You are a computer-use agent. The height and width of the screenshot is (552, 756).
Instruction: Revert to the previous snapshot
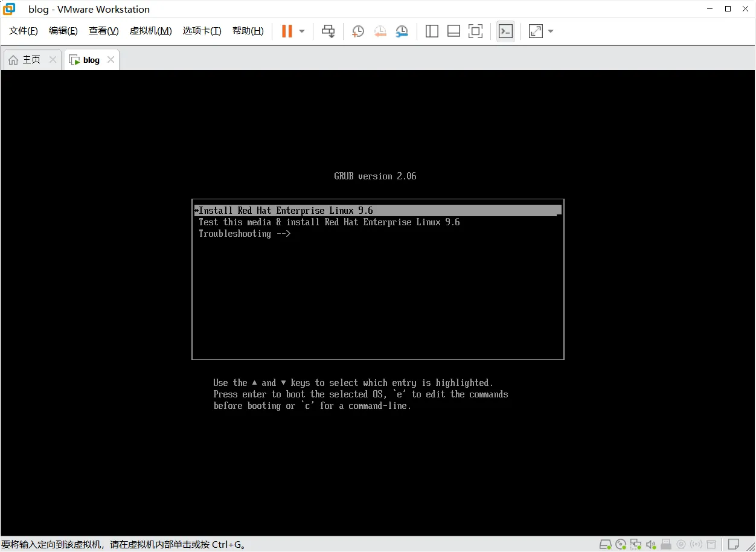(380, 31)
